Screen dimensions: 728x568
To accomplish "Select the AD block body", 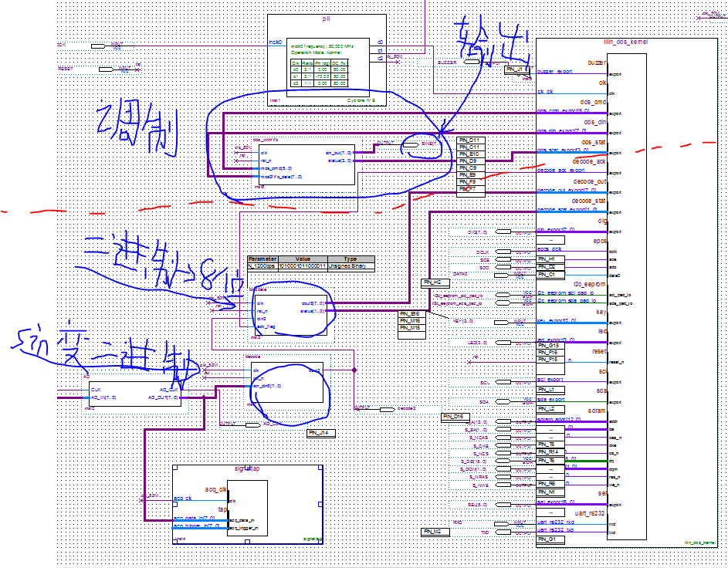I will click(x=135, y=394).
